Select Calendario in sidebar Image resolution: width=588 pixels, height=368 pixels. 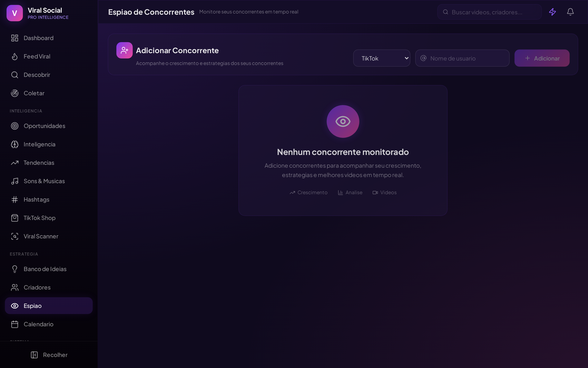[x=49, y=324]
